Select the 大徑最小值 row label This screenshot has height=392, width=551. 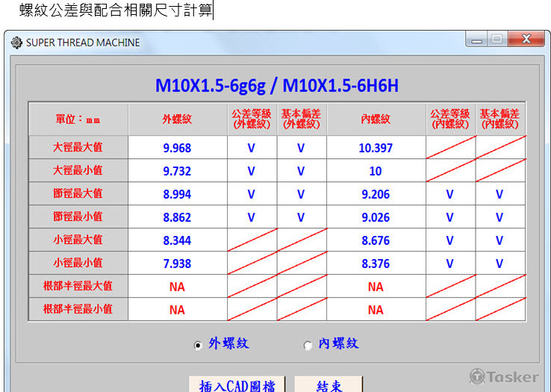tap(78, 170)
